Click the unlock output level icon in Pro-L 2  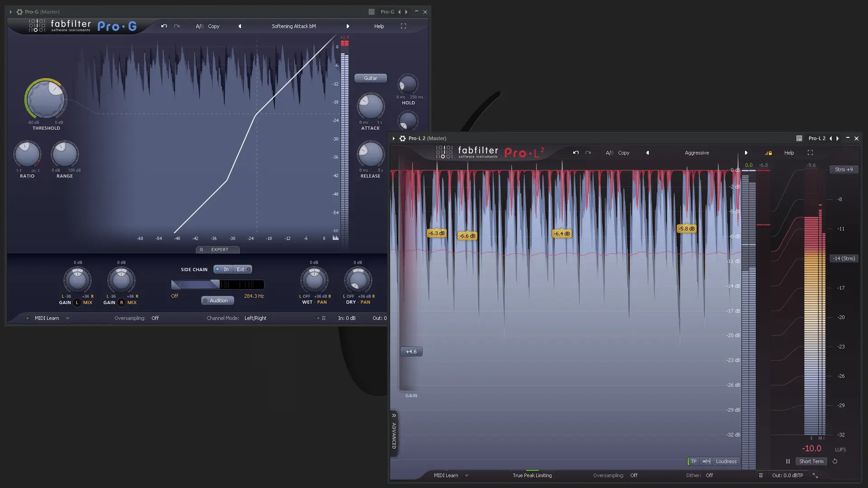[768, 153]
